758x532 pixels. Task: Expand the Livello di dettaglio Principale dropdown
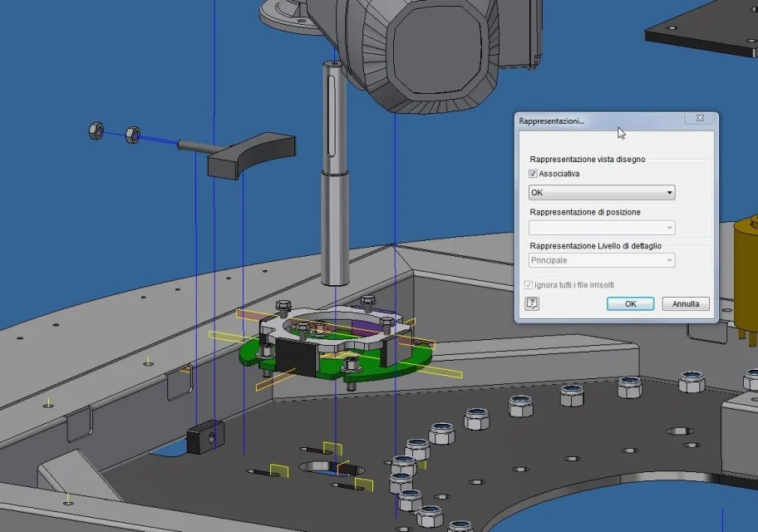tap(602, 260)
